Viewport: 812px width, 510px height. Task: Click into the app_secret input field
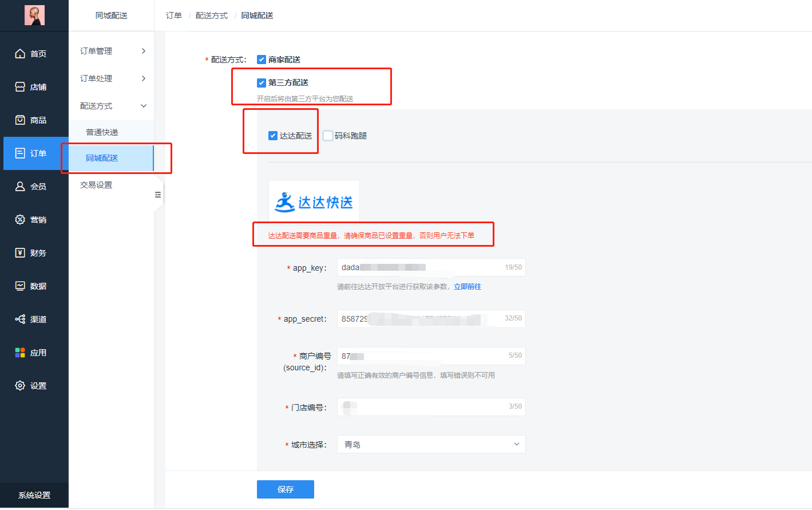pyautogui.click(x=431, y=318)
